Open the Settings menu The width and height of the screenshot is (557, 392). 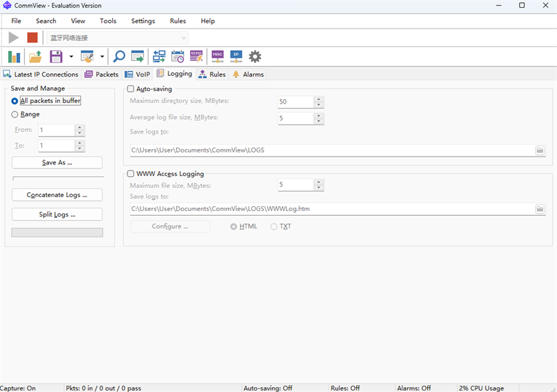[x=143, y=21]
